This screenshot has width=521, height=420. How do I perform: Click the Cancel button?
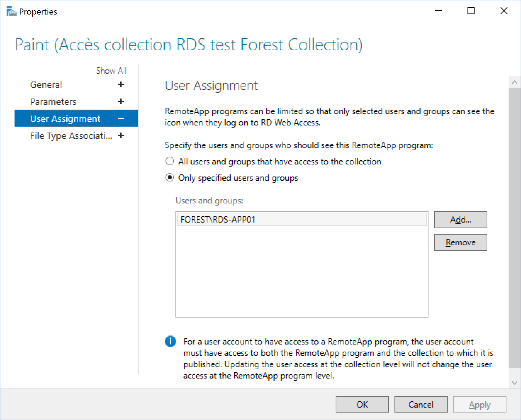[421, 404]
